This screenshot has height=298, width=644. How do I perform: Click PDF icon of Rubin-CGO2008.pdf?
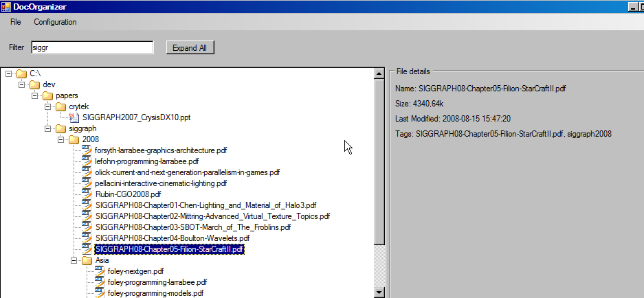[x=87, y=194]
